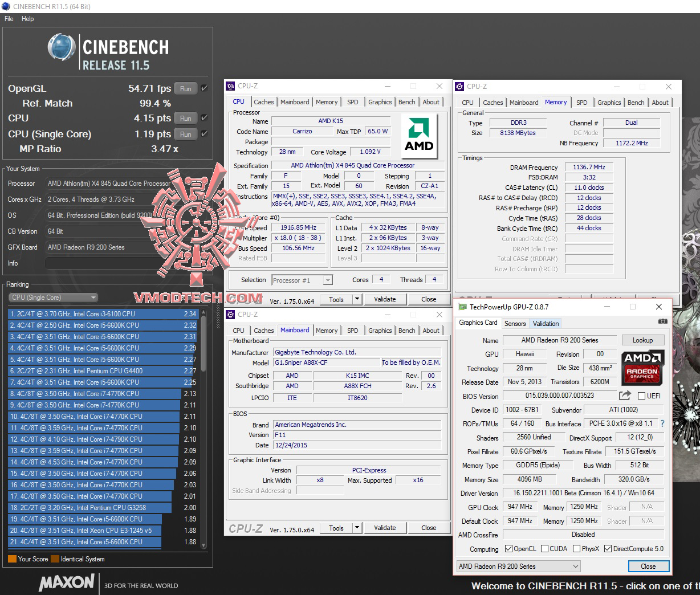The height and width of the screenshot is (595, 700).
Task: Click the Core Speed value 1916.85 MHz
Action: pyautogui.click(x=298, y=227)
